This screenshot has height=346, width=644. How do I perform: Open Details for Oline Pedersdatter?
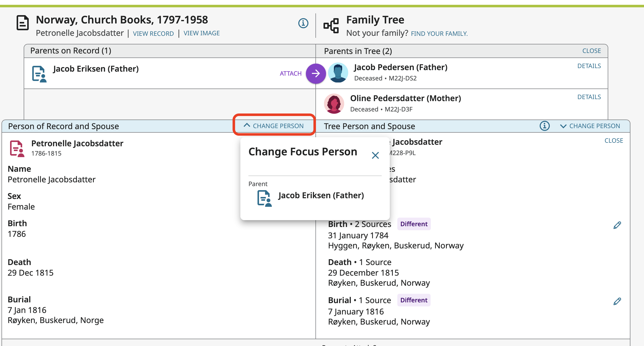589,97
